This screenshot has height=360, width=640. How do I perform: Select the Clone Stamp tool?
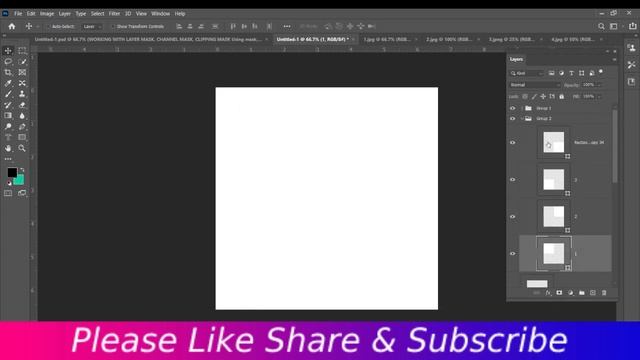pyautogui.click(x=22, y=94)
